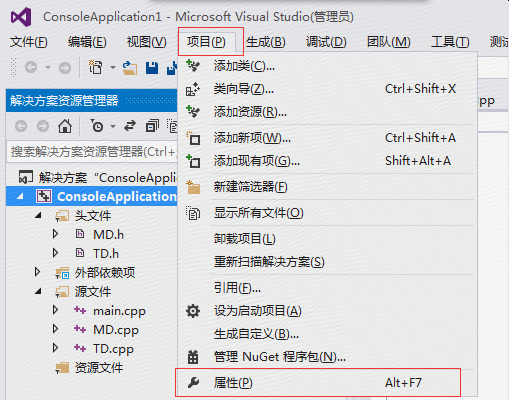The width and height of the screenshot is (509, 400).
Task: Click the wrench icon beside 属性
Action: [193, 383]
